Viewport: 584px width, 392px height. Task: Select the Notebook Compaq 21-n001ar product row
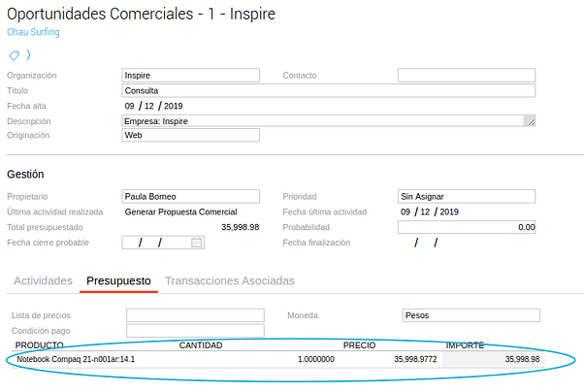point(76,359)
